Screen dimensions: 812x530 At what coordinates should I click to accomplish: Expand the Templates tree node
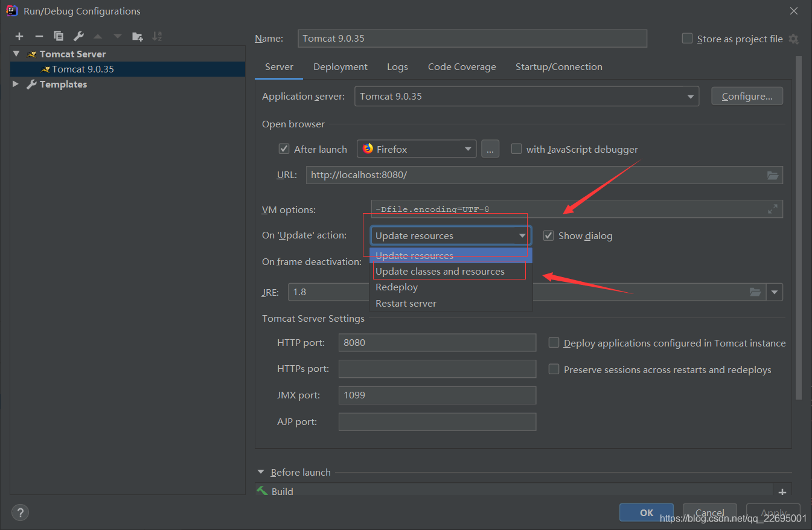16,84
